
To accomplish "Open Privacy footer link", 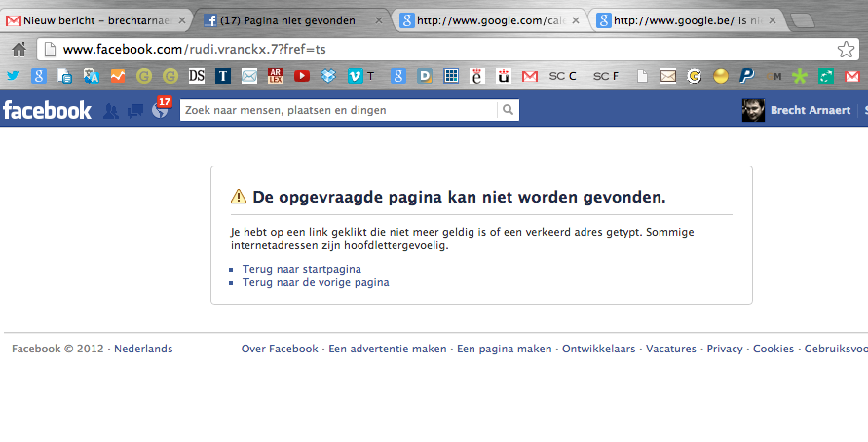I will (x=725, y=349).
